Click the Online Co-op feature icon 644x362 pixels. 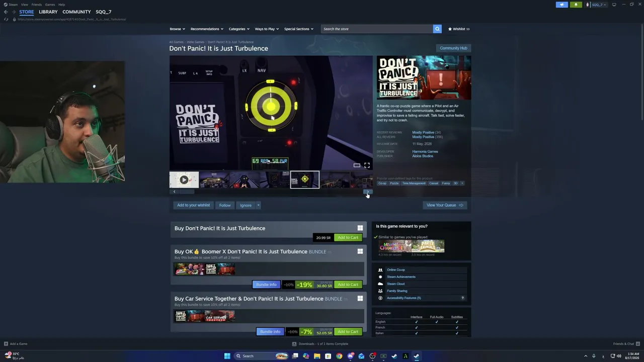point(380,270)
